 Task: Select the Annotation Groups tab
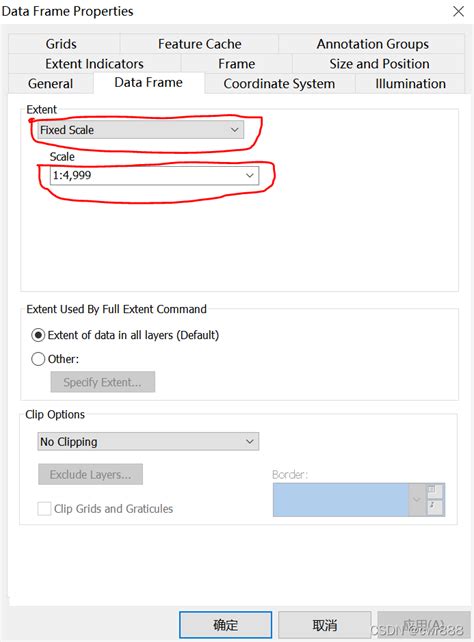(372, 44)
